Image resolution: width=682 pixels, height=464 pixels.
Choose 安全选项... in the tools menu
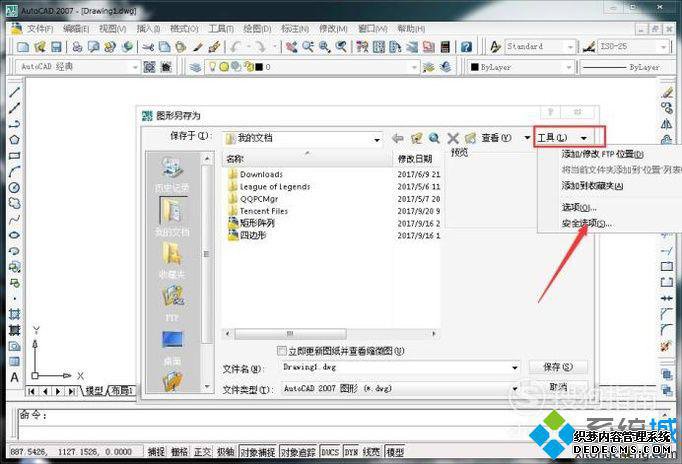point(586,224)
